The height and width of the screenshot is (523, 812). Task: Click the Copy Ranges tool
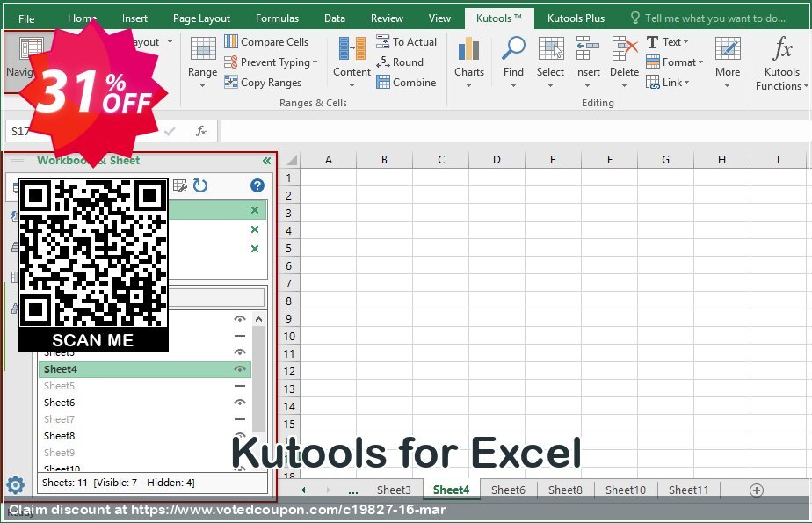pos(263,83)
